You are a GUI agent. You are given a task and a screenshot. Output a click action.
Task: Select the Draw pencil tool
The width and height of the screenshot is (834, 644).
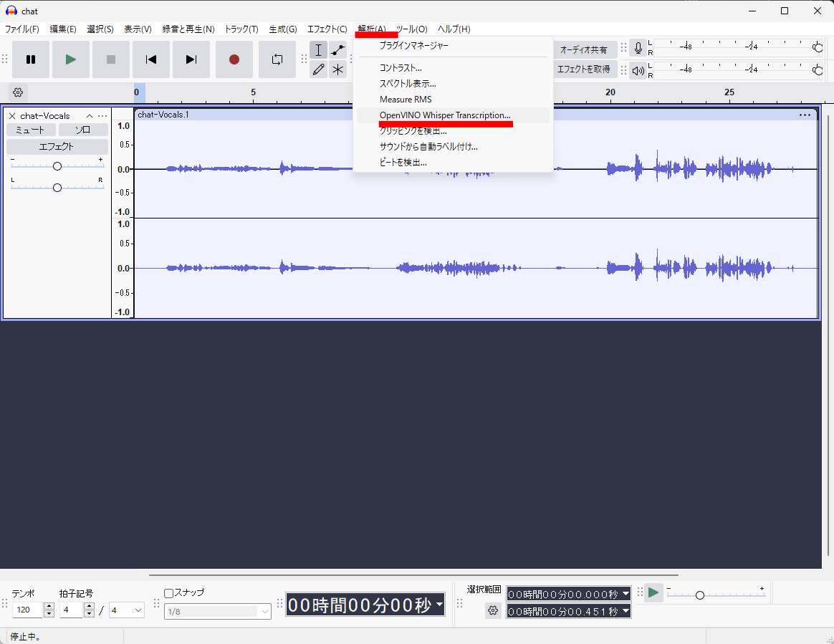pyautogui.click(x=319, y=69)
